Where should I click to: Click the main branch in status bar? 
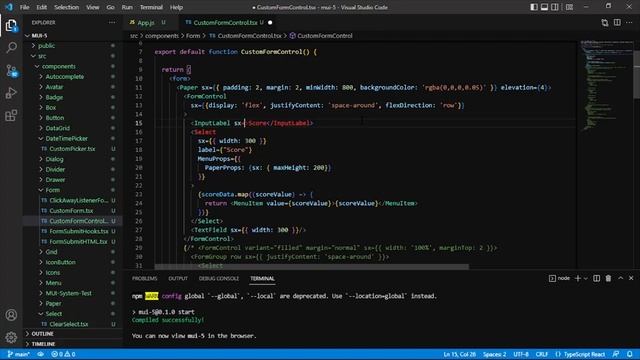(x=18, y=354)
